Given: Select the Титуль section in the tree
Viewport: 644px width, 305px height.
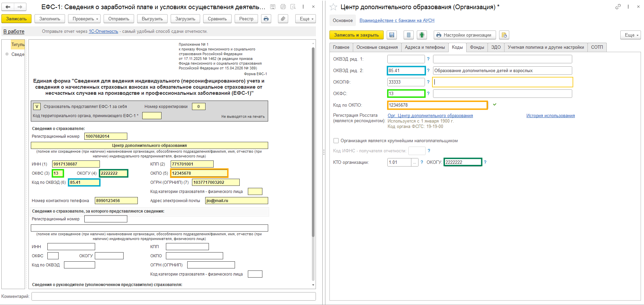Looking at the screenshot, I should coord(18,44).
